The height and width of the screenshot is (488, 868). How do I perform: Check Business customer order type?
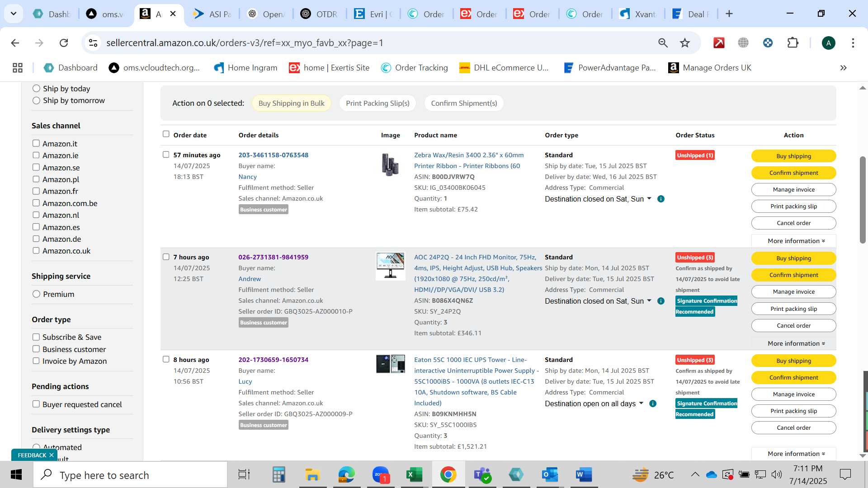click(36, 349)
